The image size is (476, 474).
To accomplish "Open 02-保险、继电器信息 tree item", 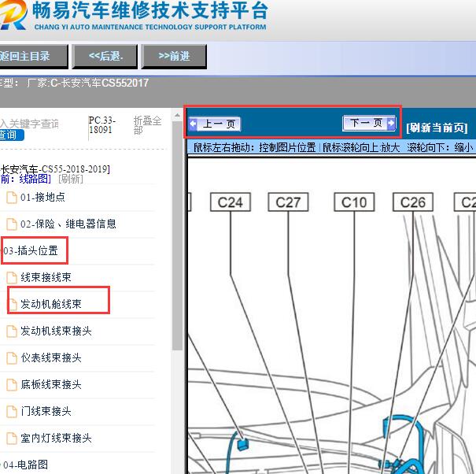I will 68,224.
